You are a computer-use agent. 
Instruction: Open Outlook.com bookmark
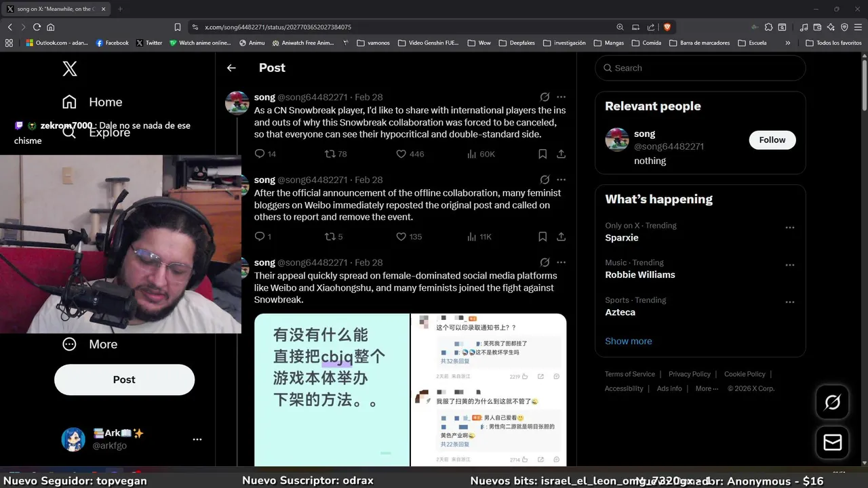pos(57,43)
